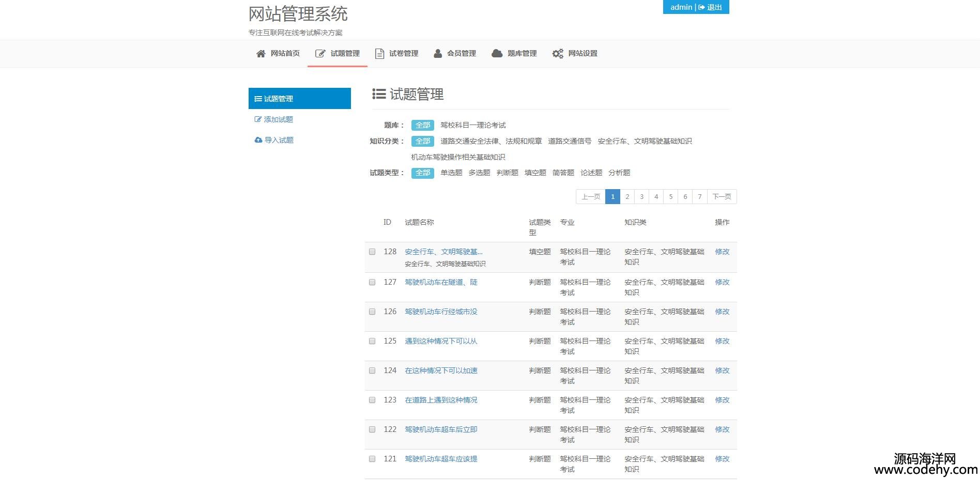Filter question type by 简答题
This screenshot has width=980, height=480.
[563, 173]
